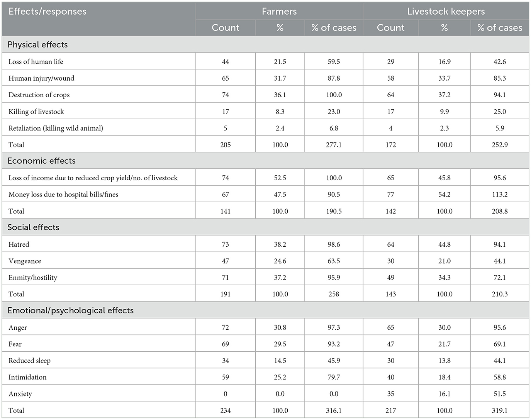Image resolution: width=531 pixels, height=420 pixels.
Task: Click Money loss due to hospital bills/fines
Action: click(63, 195)
